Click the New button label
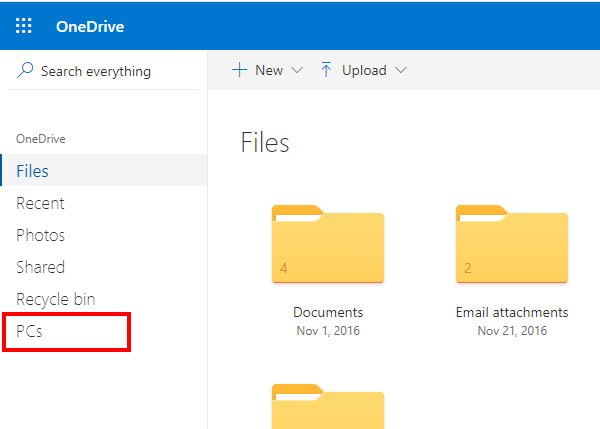The height and width of the screenshot is (429, 600). [269, 70]
